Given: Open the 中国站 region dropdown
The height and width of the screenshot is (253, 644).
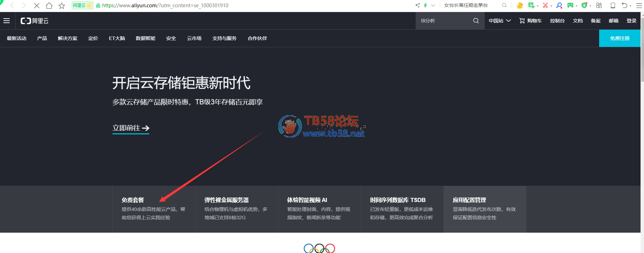Looking at the screenshot, I should (x=500, y=21).
